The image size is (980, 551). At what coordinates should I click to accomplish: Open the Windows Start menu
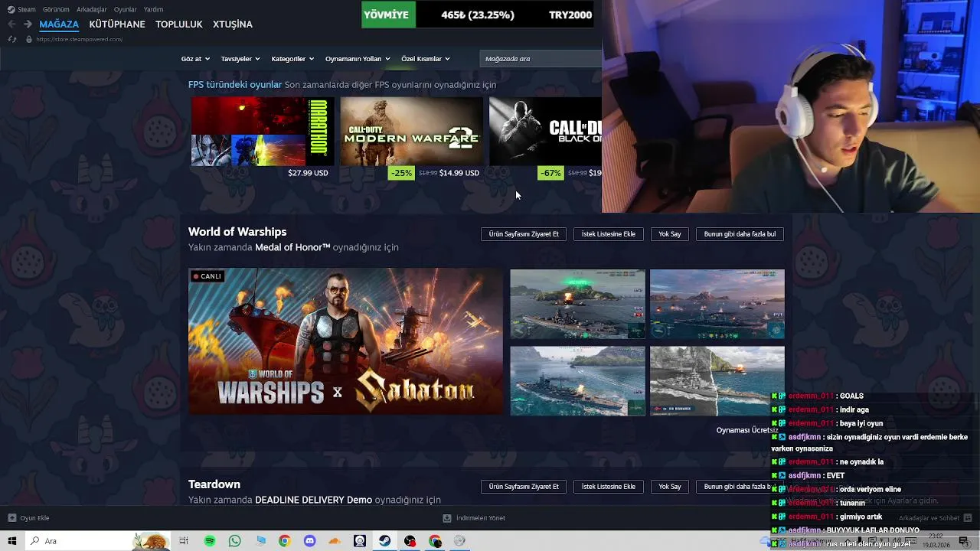click(11, 541)
